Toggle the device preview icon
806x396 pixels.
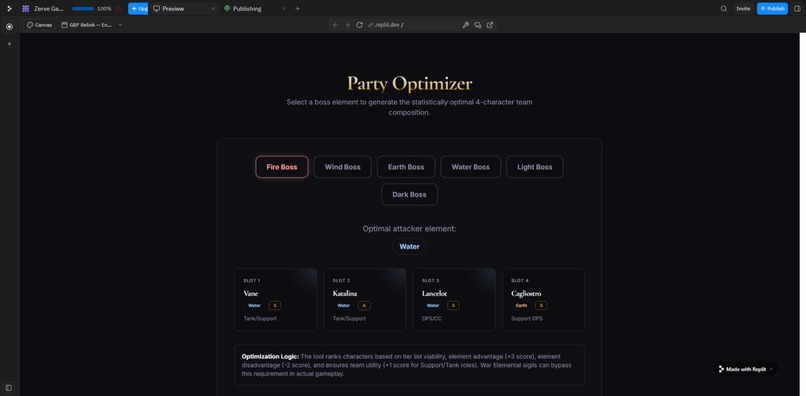tap(478, 25)
